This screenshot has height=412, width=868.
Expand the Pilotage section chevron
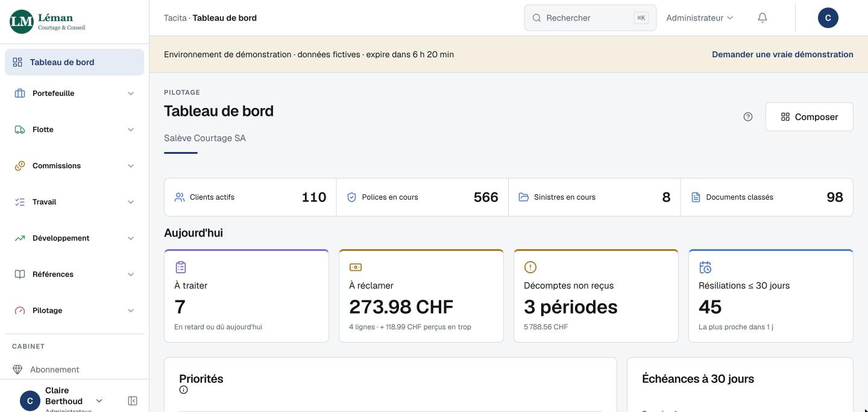(x=131, y=311)
